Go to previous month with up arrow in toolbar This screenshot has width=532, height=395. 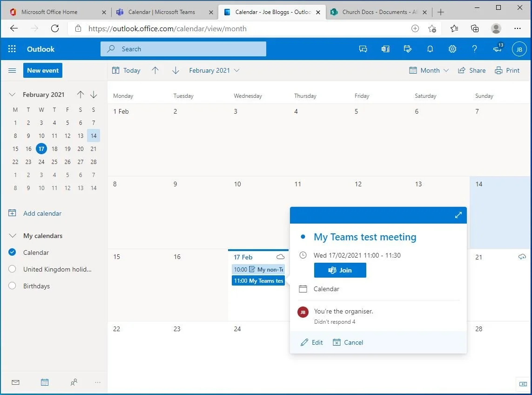155,70
